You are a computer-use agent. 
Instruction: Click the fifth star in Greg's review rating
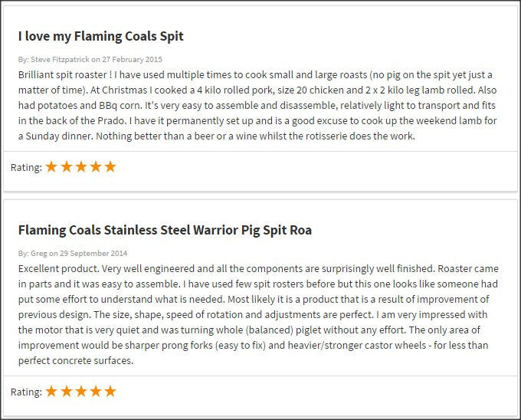point(110,391)
